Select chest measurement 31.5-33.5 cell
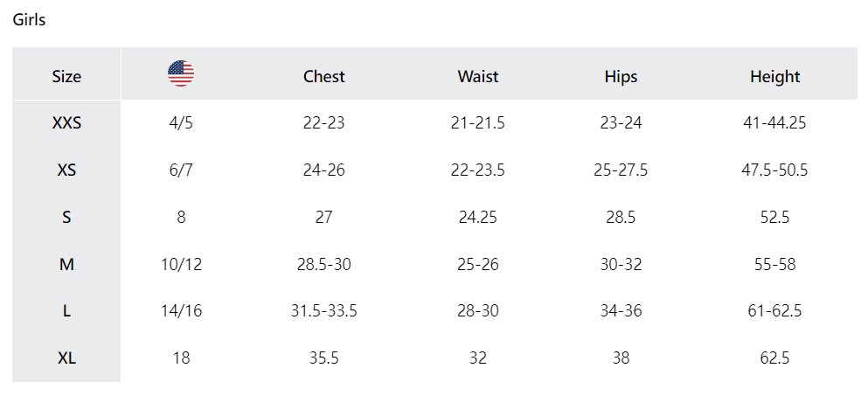868x396 pixels. tap(323, 311)
